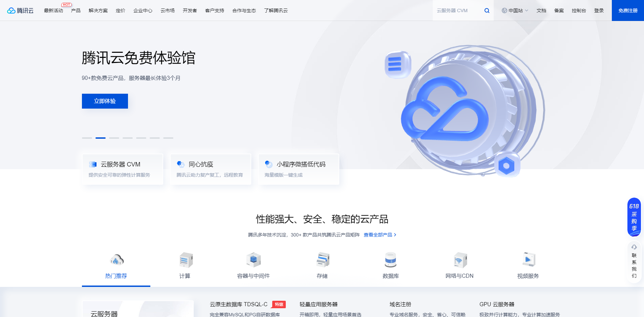Viewport: 644px width, 317px height.
Task: Open the 了解腾讯云 menu
Action: click(276, 10)
